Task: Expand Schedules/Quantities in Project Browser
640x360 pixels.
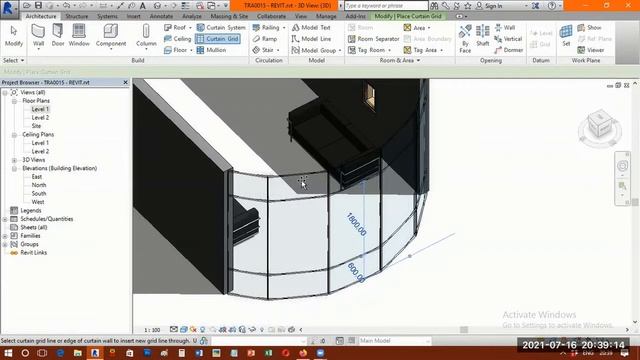Action: pos(5,219)
